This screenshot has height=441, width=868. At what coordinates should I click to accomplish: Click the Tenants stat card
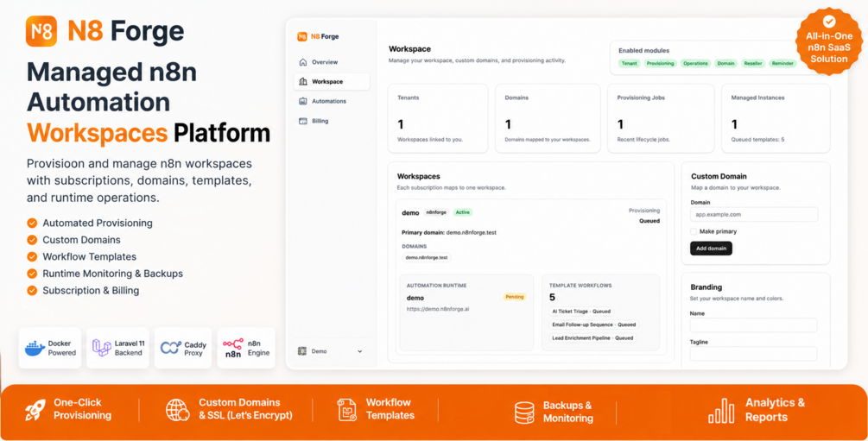pyautogui.click(x=438, y=118)
